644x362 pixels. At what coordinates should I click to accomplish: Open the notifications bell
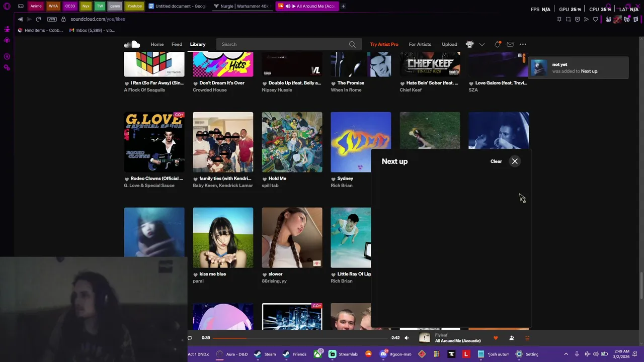tap(498, 44)
